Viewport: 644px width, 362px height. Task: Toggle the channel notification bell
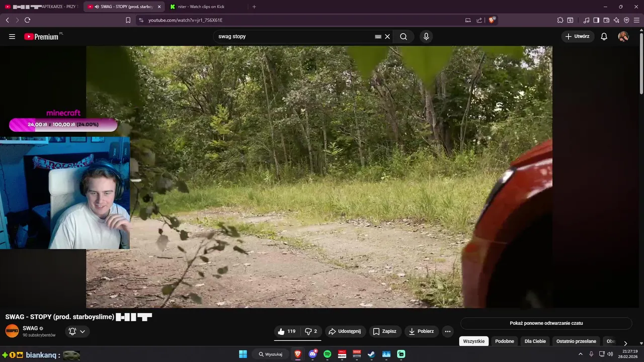(72, 331)
